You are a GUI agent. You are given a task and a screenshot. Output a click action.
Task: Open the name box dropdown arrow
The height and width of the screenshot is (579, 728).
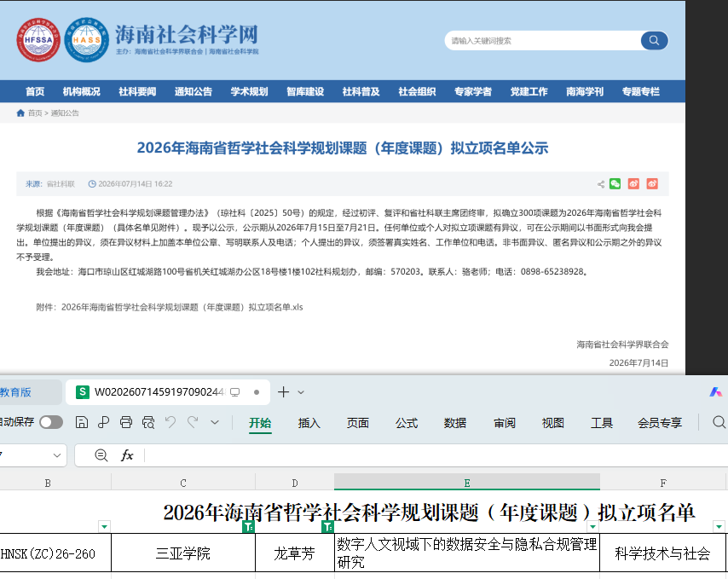57,455
